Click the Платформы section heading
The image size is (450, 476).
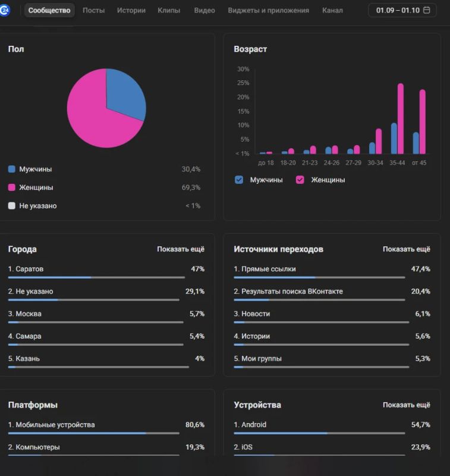(x=33, y=405)
